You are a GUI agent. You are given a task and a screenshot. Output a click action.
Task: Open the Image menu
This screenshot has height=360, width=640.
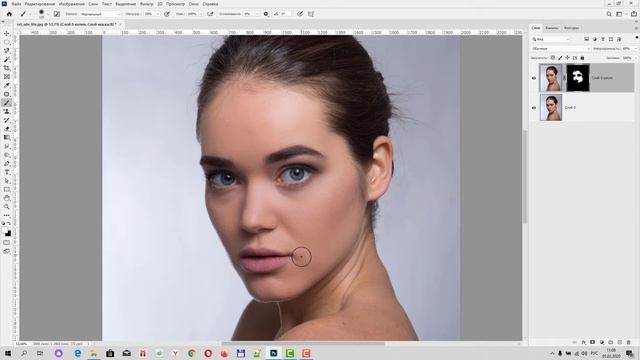(71, 4)
